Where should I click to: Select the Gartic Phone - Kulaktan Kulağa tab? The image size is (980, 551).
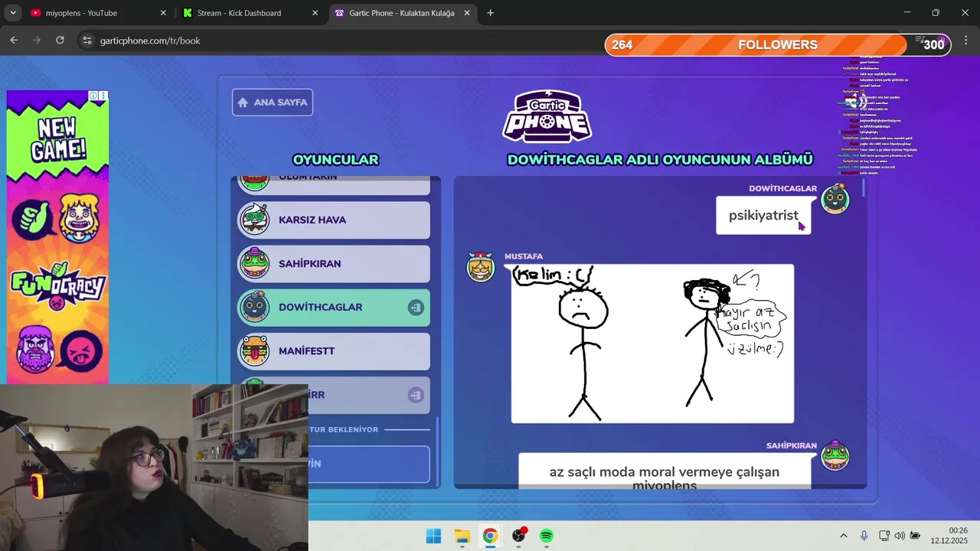403,13
